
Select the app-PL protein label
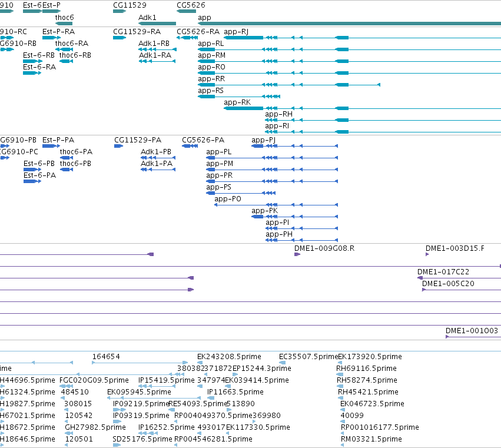click(218, 152)
